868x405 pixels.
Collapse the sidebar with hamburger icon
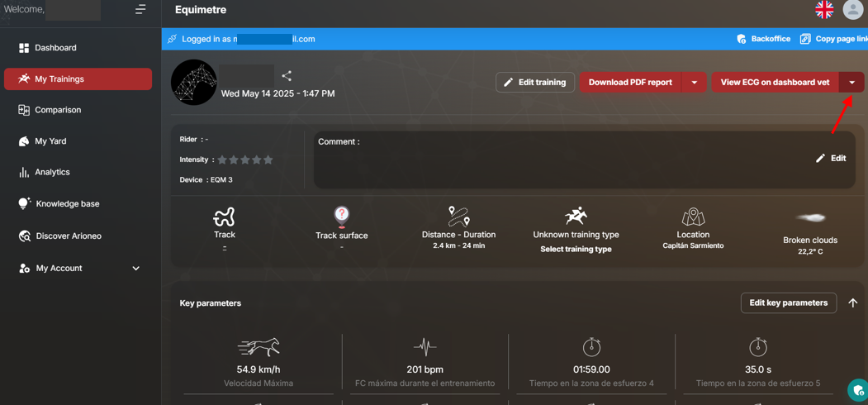pyautogui.click(x=140, y=9)
